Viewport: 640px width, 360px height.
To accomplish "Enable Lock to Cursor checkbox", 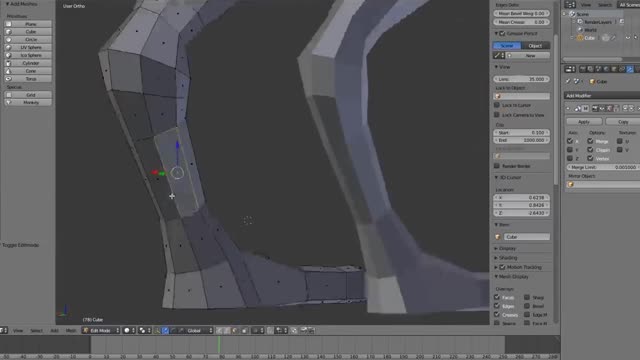I will pyautogui.click(x=497, y=105).
